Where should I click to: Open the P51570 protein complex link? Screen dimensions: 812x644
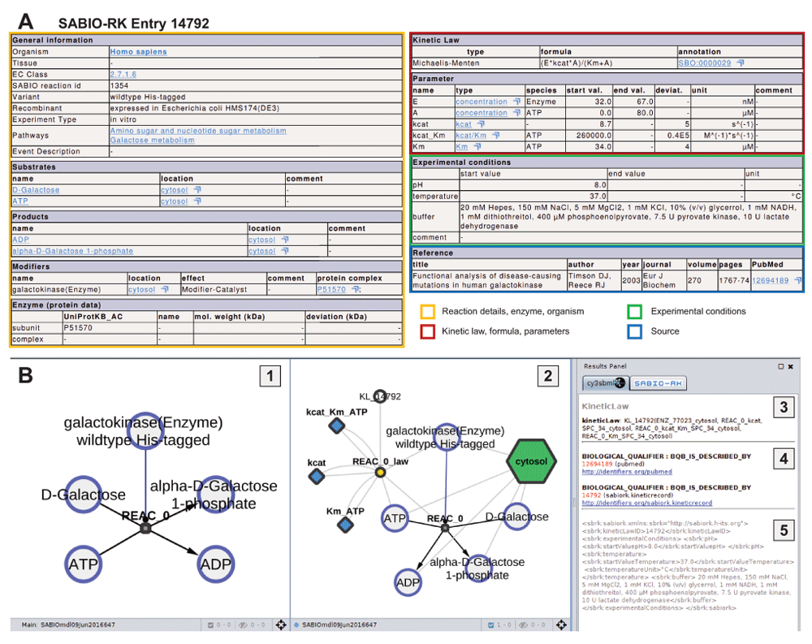331,290
